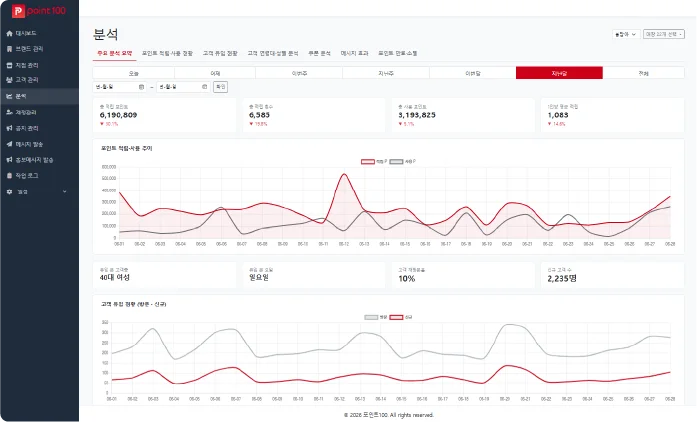Open the user account dropdown at top right
This screenshot has height=422, width=697.
tap(626, 34)
